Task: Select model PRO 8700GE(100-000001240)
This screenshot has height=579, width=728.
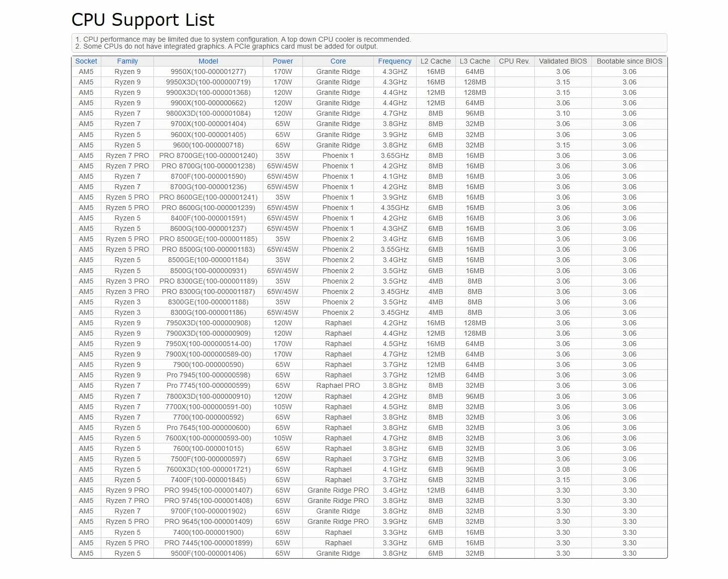Action: pyautogui.click(x=208, y=155)
